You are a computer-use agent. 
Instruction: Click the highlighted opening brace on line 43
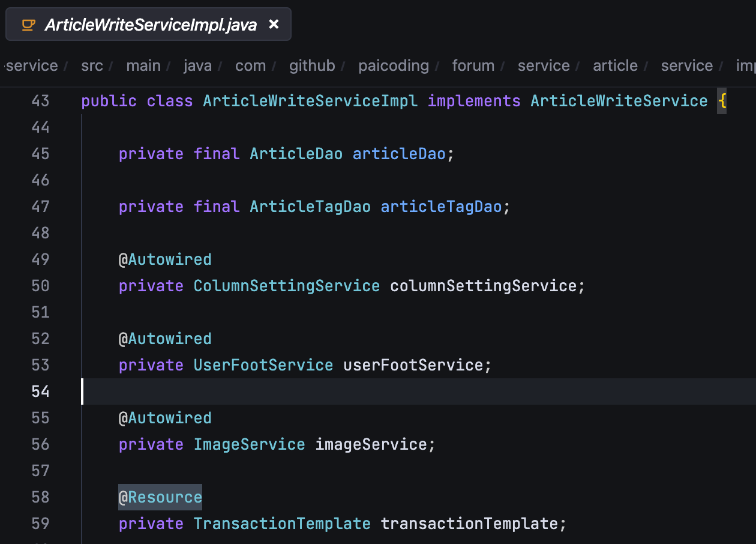pos(722,101)
